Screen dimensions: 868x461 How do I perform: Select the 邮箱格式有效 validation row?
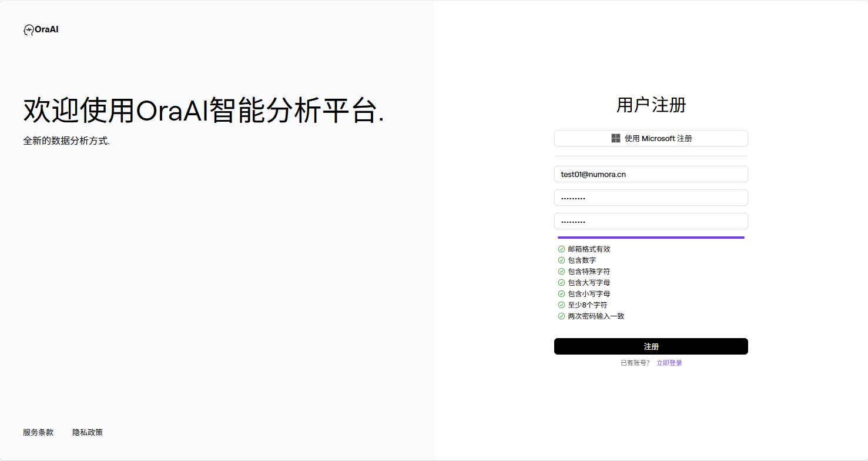587,249
